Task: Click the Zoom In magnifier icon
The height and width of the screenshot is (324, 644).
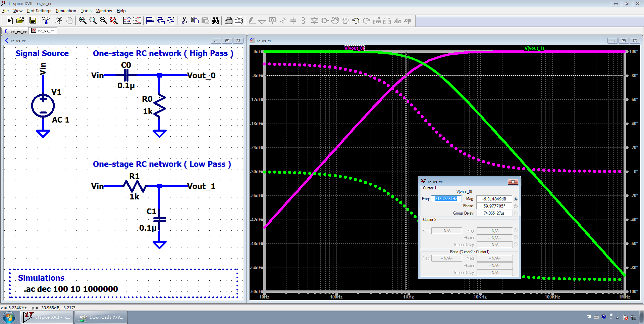Action: coord(83,21)
